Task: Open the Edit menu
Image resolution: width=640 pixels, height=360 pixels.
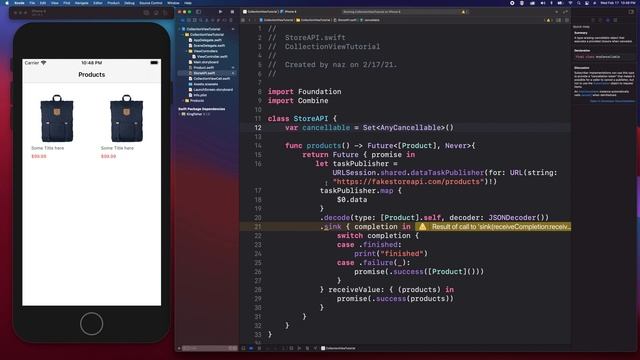Action: pos(43,3)
